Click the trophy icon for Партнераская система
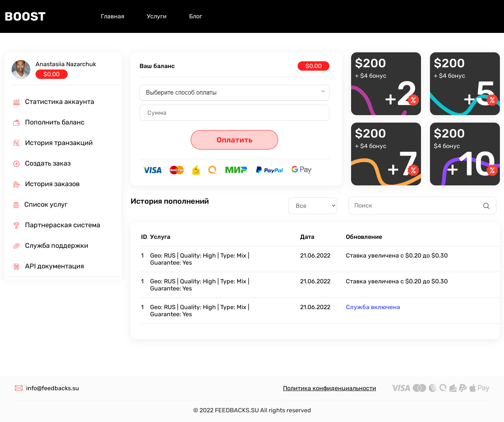 pyautogui.click(x=16, y=225)
